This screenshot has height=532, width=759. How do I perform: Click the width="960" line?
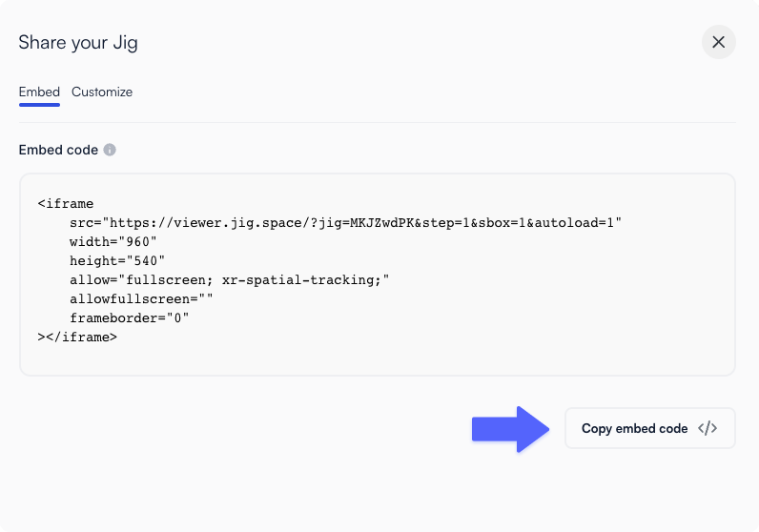pos(113,241)
